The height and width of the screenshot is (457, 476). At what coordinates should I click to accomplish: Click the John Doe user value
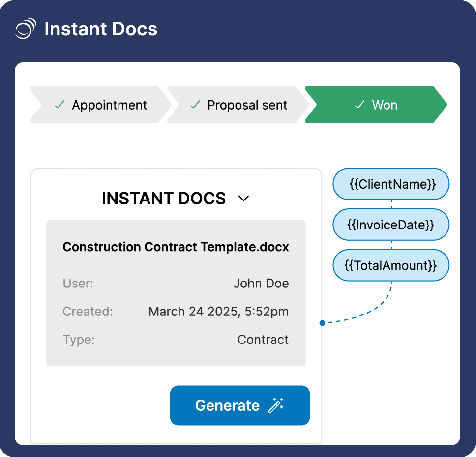coord(261,284)
